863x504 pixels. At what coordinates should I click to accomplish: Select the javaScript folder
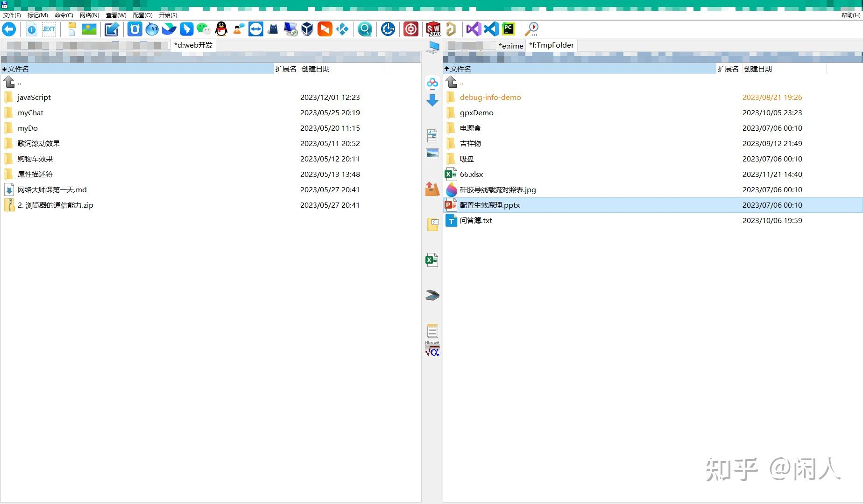click(211, 97)
